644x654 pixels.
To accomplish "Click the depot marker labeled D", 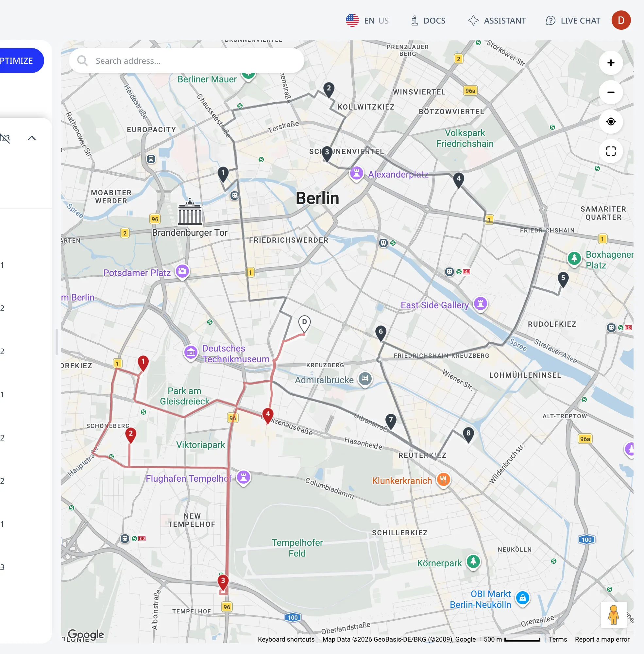I will pyautogui.click(x=304, y=324).
